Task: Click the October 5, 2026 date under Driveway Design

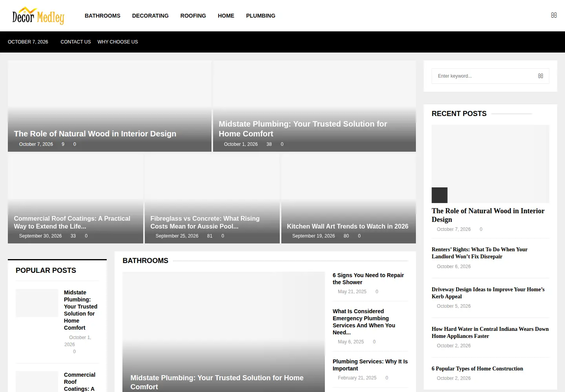Action: point(454,306)
